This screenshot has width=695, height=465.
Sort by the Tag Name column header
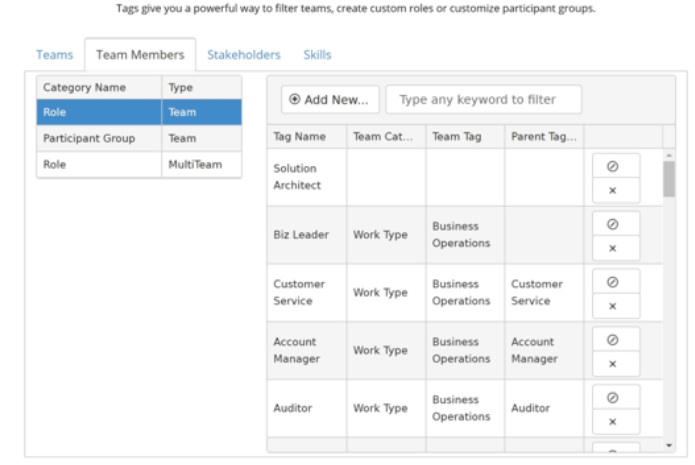[x=307, y=137]
